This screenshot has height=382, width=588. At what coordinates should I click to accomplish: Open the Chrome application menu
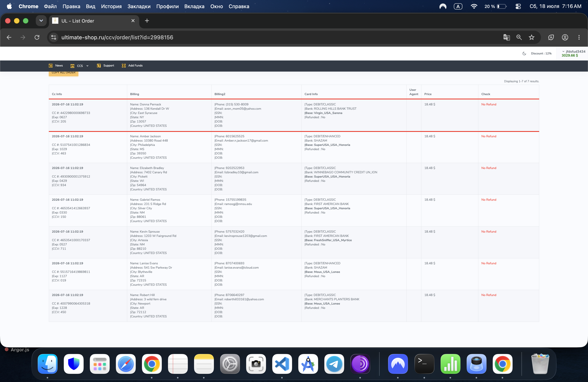click(x=28, y=6)
